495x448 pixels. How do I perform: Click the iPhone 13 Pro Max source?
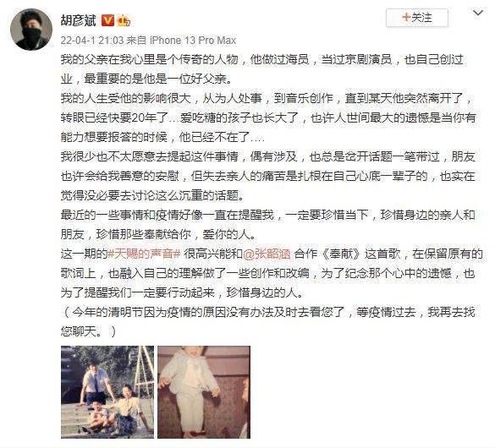(x=193, y=41)
